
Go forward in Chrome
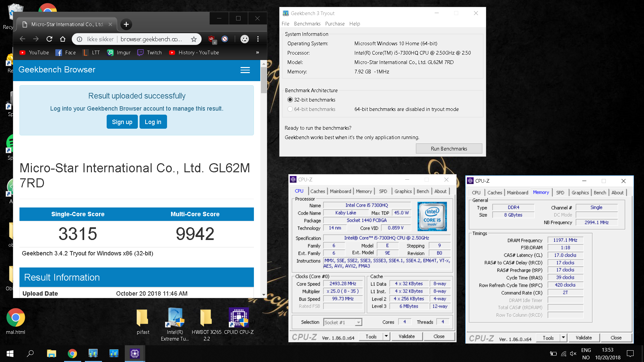click(x=36, y=39)
